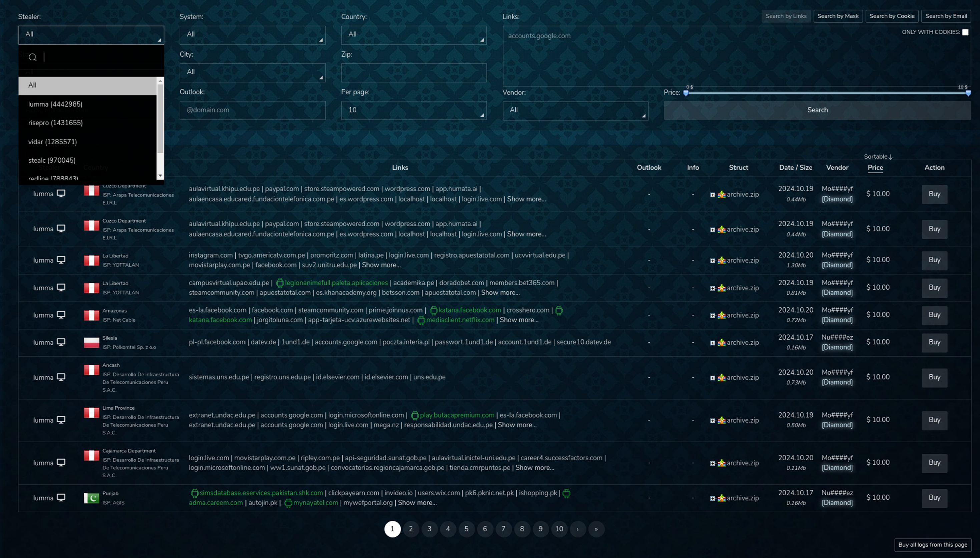The width and height of the screenshot is (980, 558).
Task: Focus the Outlook @domain.com input field
Action: pos(253,110)
